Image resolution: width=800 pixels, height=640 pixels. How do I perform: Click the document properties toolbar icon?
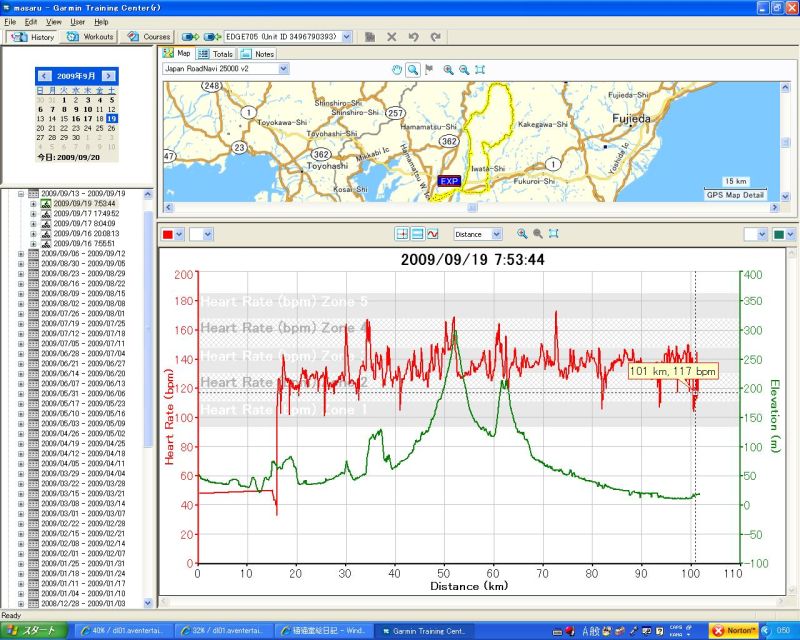click(370, 37)
